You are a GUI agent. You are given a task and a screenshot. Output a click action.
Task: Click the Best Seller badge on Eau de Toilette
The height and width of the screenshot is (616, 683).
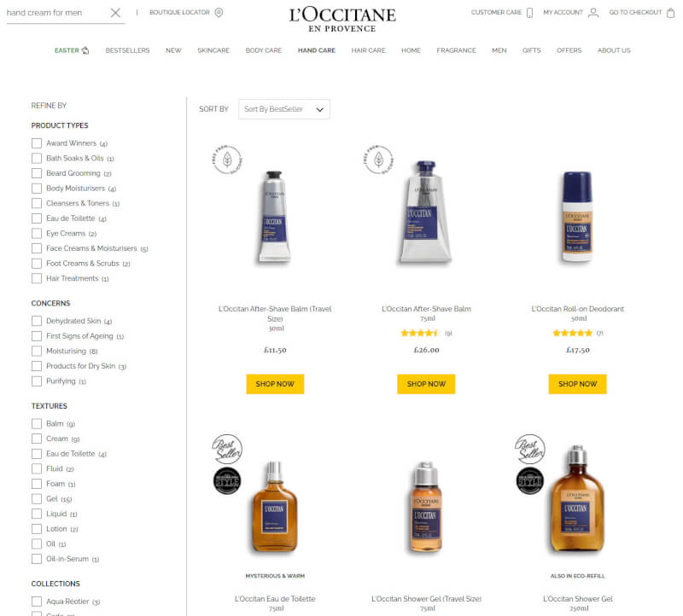[227, 449]
